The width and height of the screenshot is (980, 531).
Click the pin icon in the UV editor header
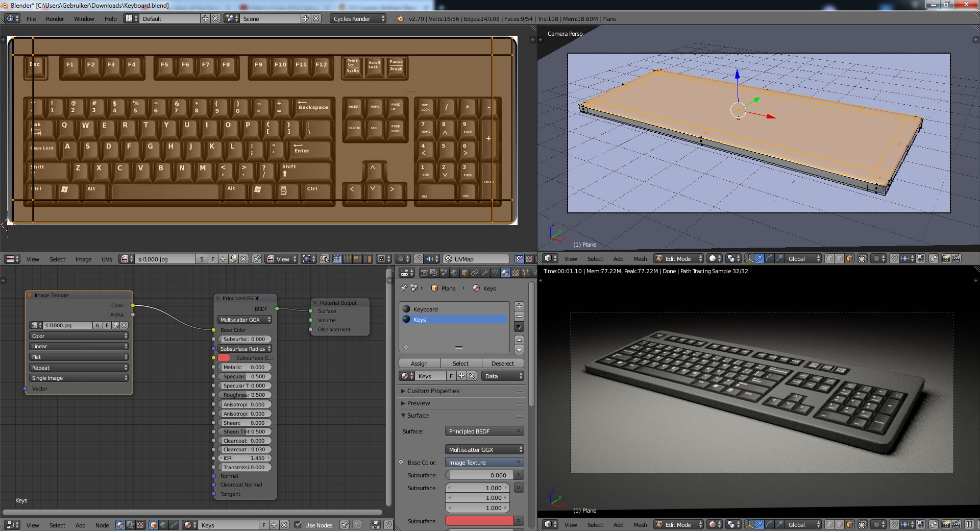click(x=256, y=259)
